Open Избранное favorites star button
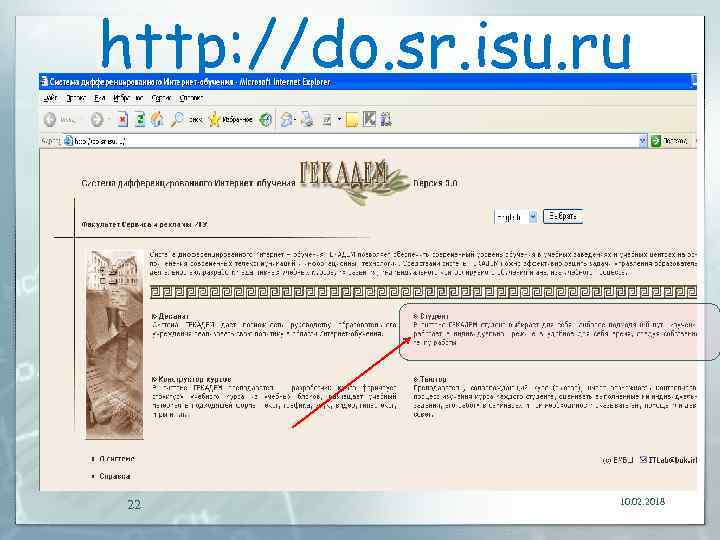 pos(231,120)
